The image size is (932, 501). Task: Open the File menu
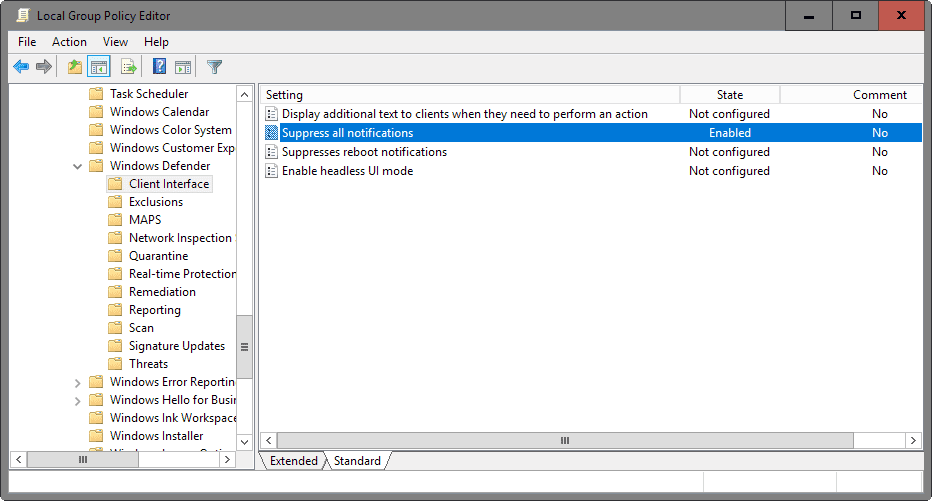coord(27,42)
